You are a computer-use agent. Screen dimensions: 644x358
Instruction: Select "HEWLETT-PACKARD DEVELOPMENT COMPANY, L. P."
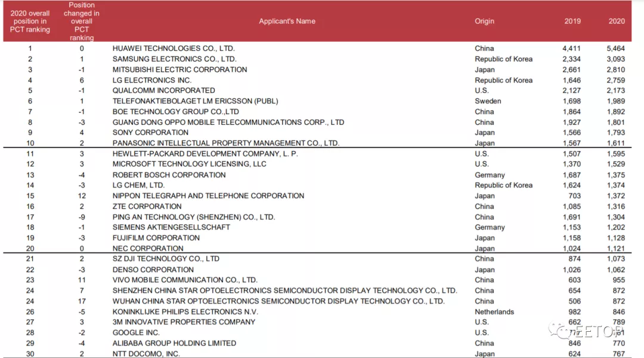point(205,154)
